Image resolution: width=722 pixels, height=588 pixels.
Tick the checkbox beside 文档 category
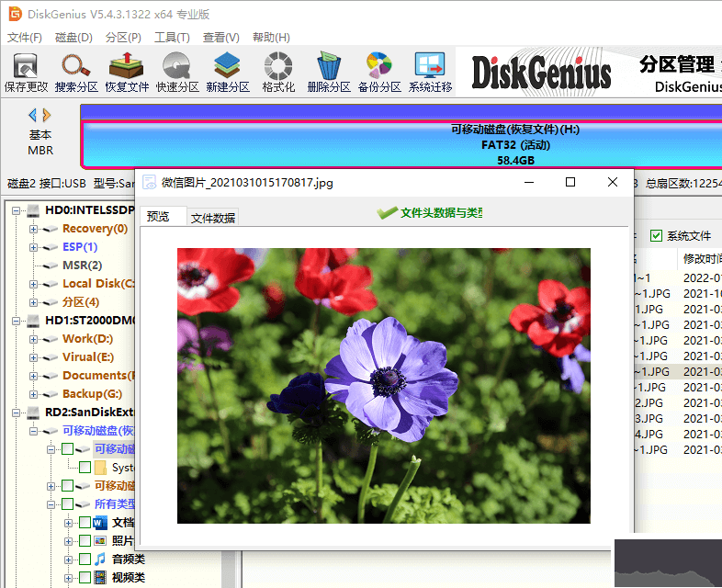pos(85,522)
